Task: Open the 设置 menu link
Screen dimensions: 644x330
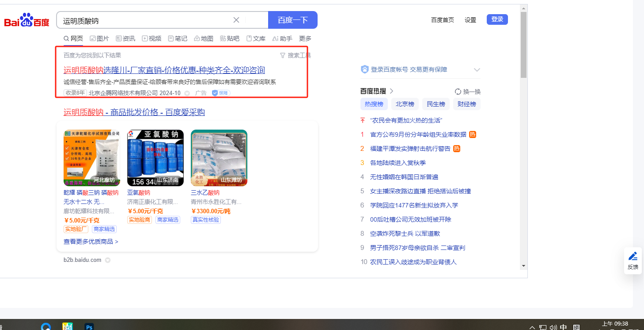Action: [470, 20]
